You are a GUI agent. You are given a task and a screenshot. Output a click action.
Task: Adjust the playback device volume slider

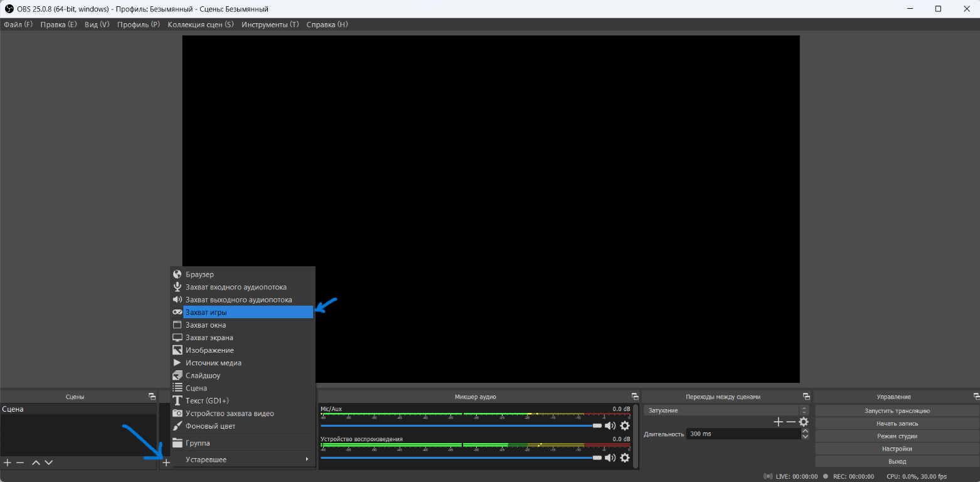click(461, 458)
